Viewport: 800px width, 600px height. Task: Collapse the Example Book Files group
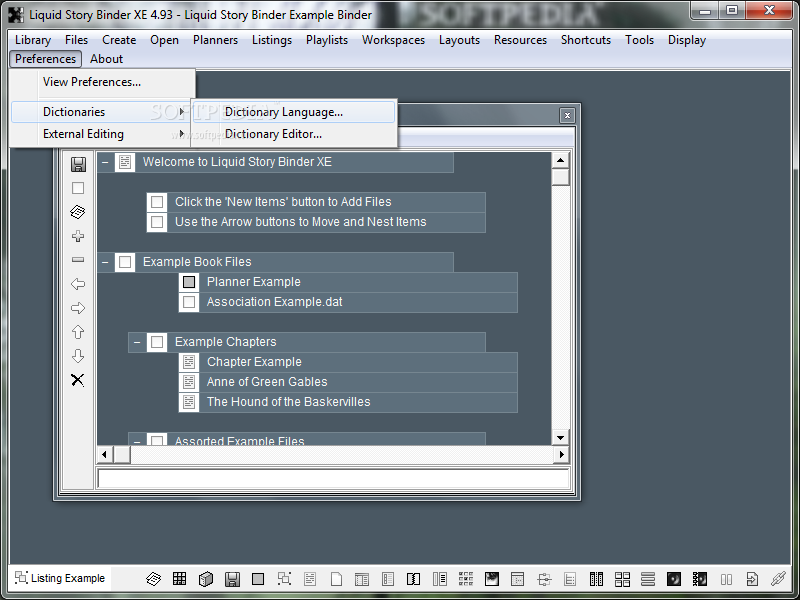pyautogui.click(x=105, y=262)
